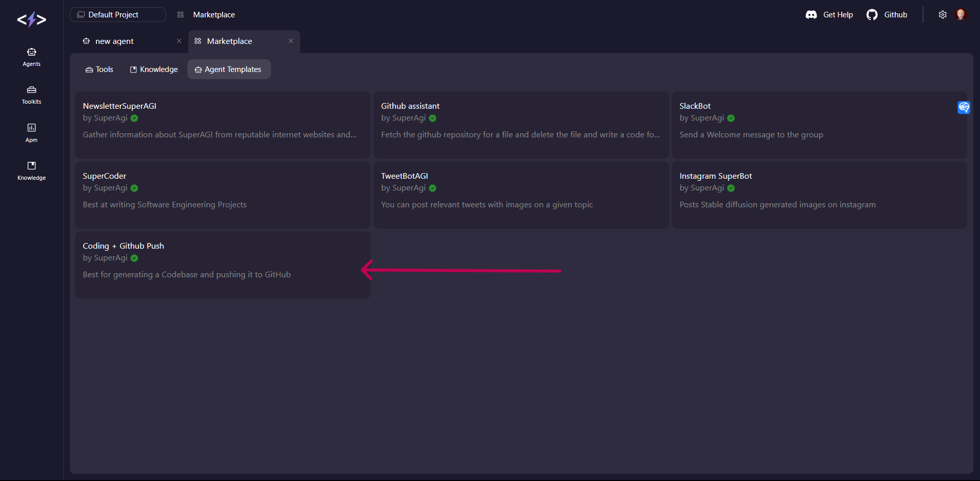Select the Agent Templates section
980x481 pixels.
pos(229,69)
